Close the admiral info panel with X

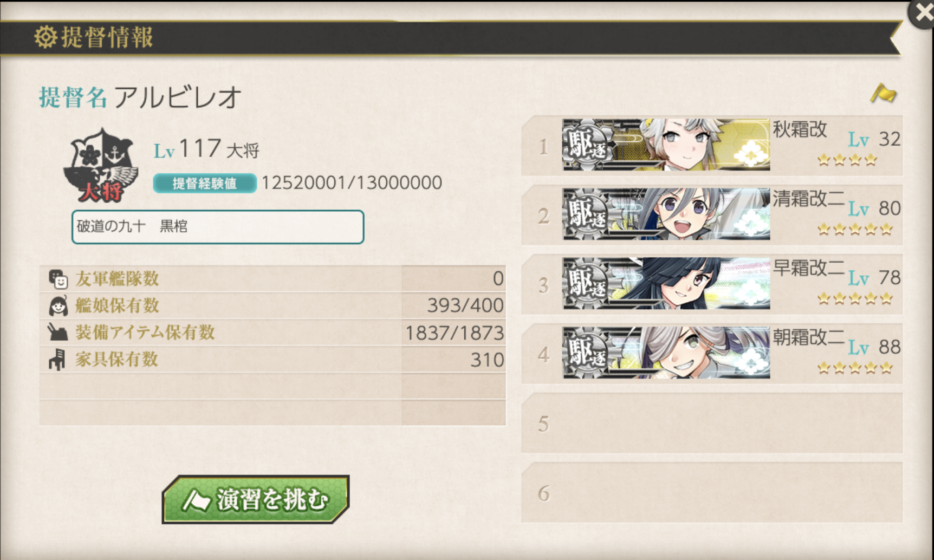pyautogui.click(x=922, y=13)
